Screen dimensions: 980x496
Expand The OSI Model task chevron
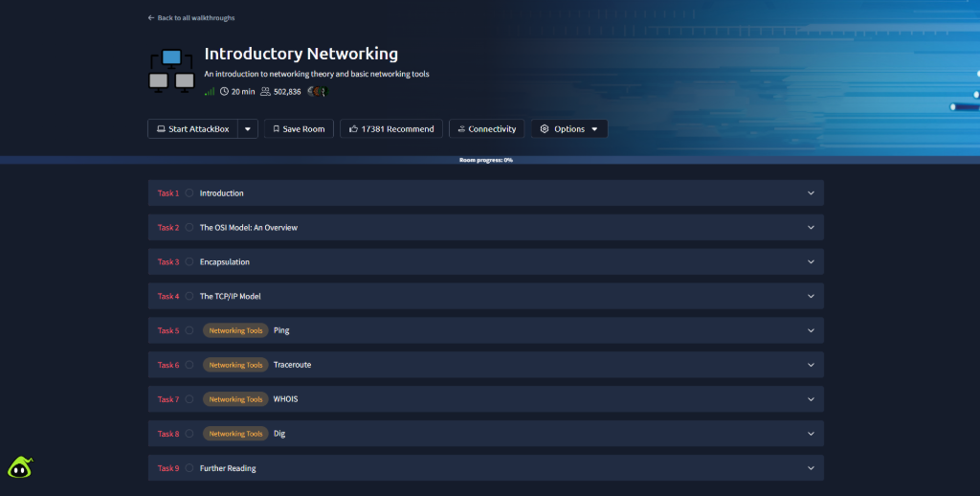[x=811, y=228]
